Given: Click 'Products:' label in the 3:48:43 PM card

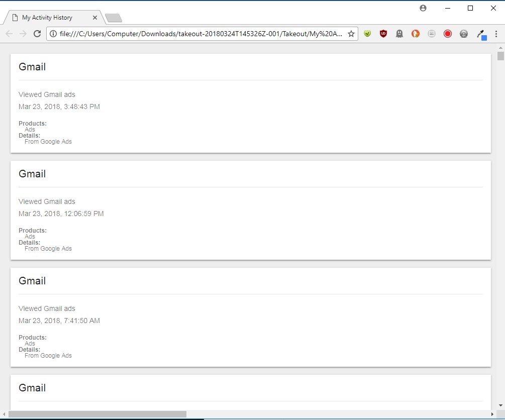Looking at the screenshot, I should [x=33, y=124].
